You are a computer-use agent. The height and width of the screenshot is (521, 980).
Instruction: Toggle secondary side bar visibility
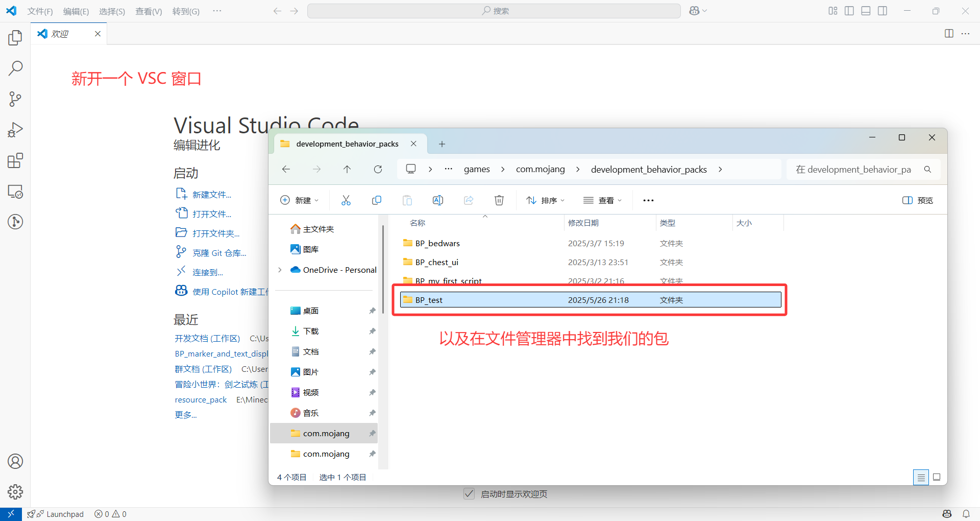(x=883, y=11)
